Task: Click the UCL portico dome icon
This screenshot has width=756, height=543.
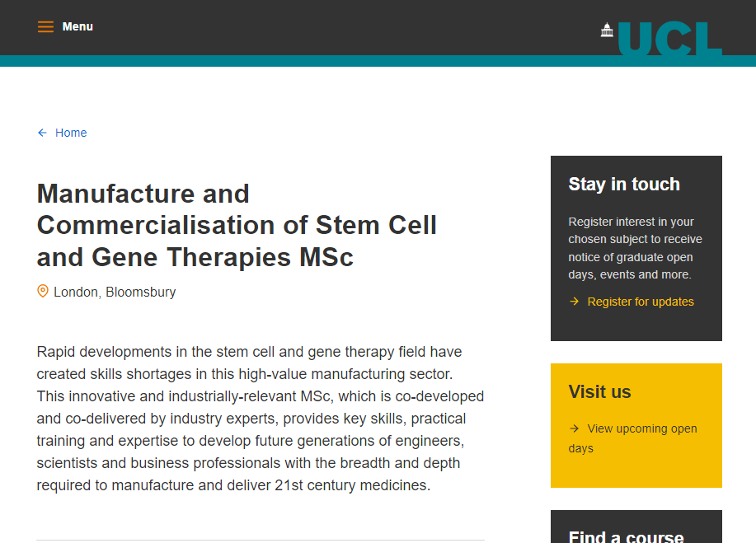Action: (608, 30)
